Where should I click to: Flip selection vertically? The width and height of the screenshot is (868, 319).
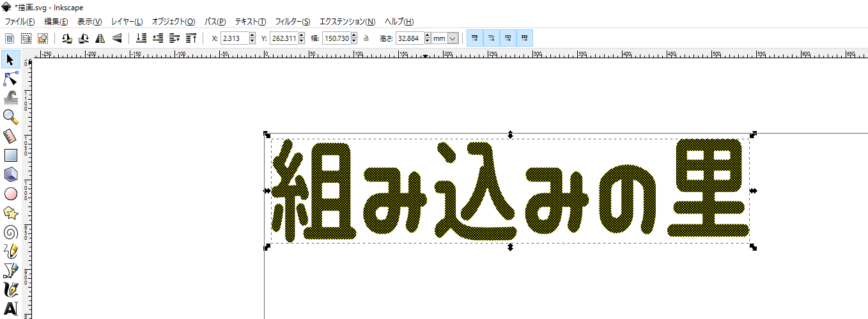point(116,38)
